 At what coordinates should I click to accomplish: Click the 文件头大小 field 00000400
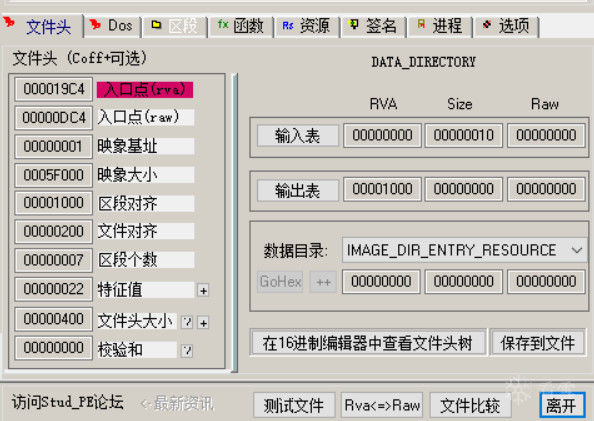(x=53, y=319)
